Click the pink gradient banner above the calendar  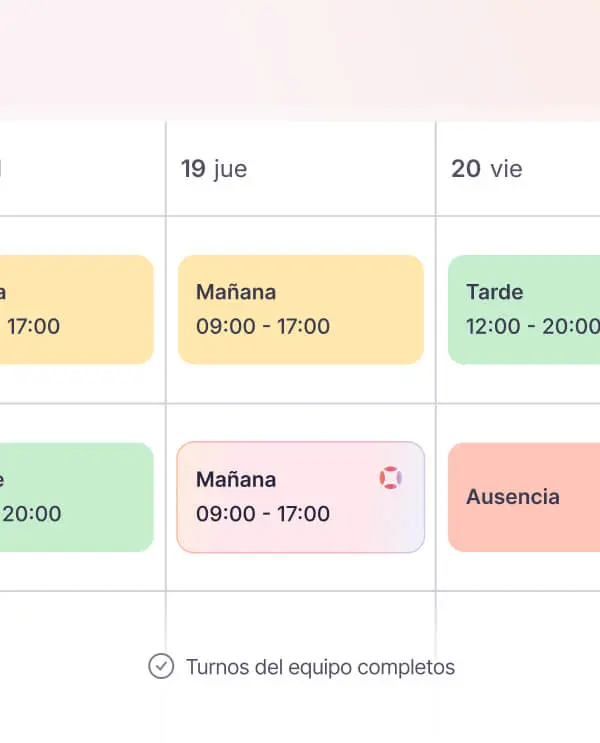(300, 55)
